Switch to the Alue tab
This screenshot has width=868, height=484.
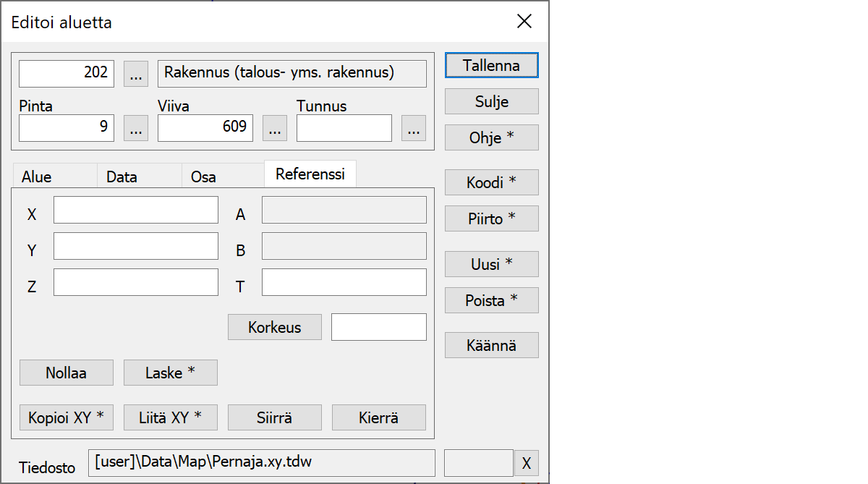(x=37, y=177)
